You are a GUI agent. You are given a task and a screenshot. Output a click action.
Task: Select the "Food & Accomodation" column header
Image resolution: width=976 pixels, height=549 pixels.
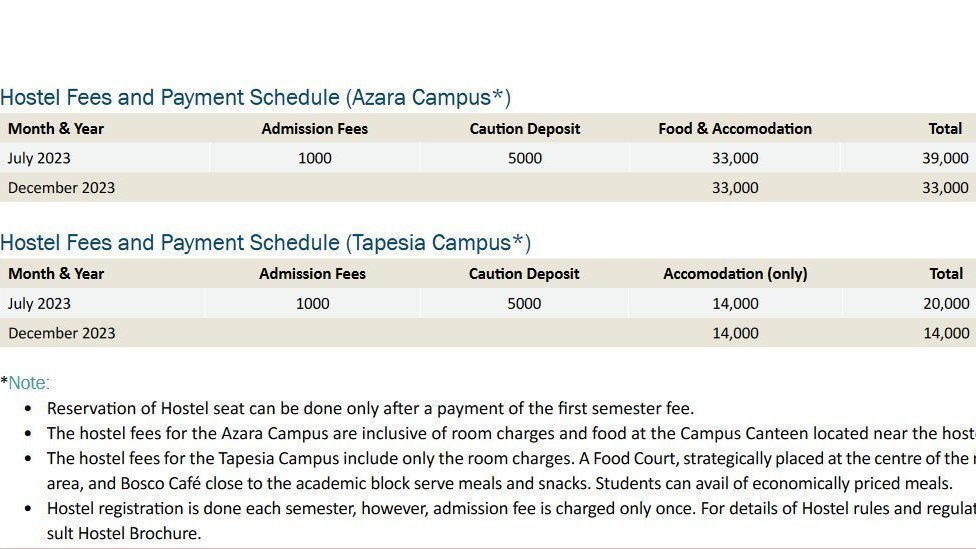735,128
